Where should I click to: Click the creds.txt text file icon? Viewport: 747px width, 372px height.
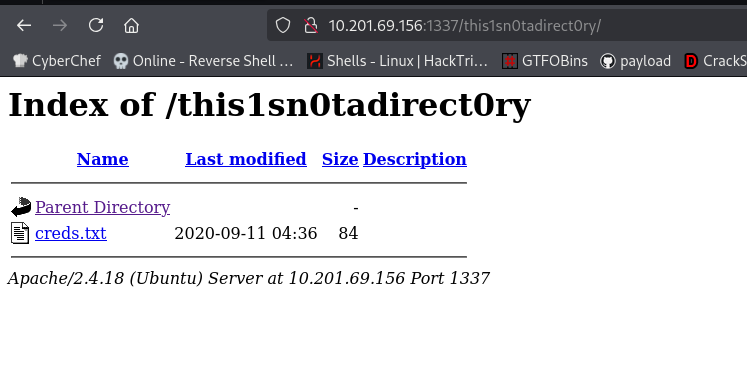pyautogui.click(x=20, y=233)
